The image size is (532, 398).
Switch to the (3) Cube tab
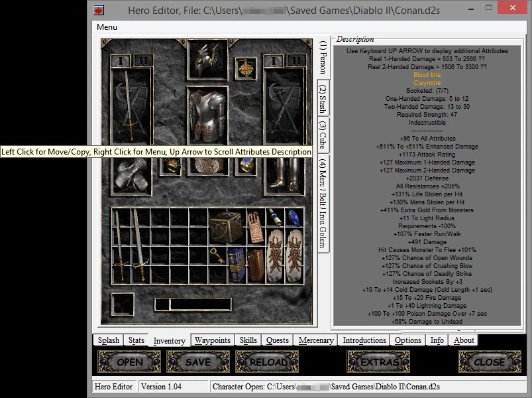pyautogui.click(x=323, y=135)
